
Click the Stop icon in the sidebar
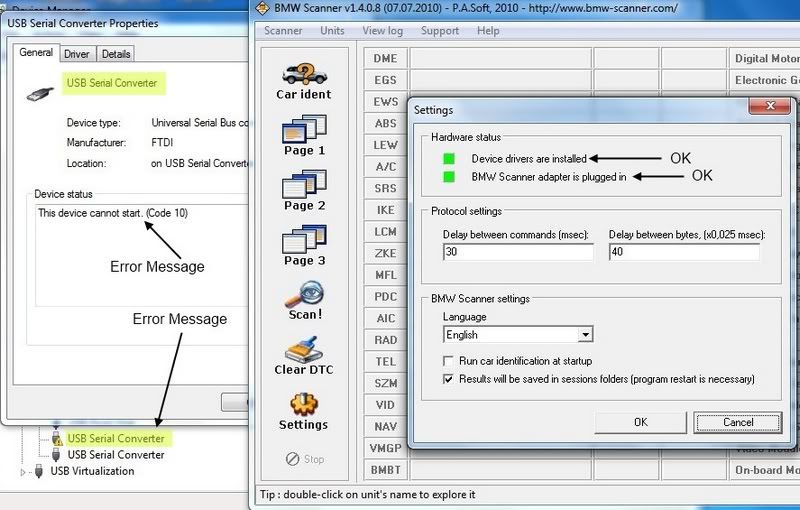click(x=304, y=459)
